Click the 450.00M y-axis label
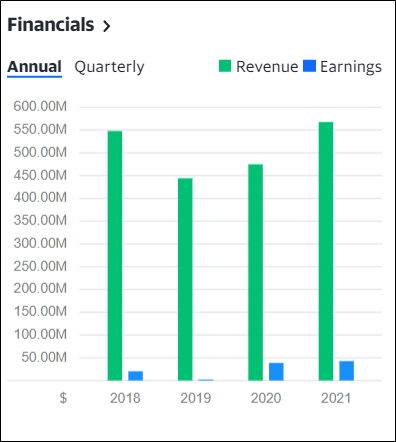The height and width of the screenshot is (442, 396). click(40, 175)
